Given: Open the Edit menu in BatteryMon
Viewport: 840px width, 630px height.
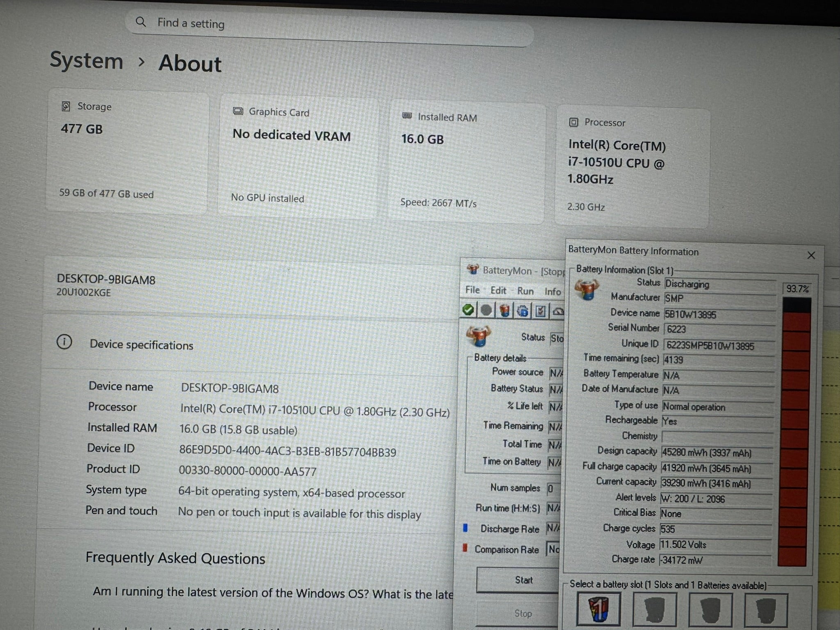Looking at the screenshot, I should [498, 290].
